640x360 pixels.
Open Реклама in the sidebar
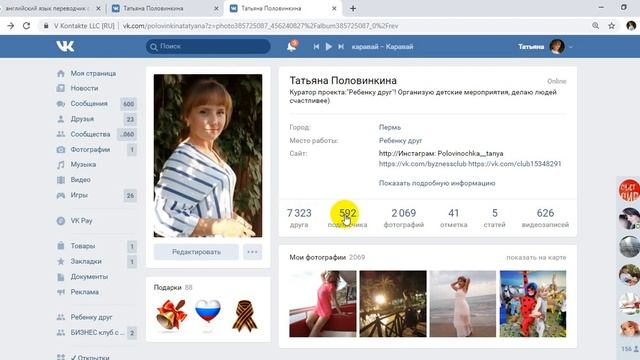(84, 292)
